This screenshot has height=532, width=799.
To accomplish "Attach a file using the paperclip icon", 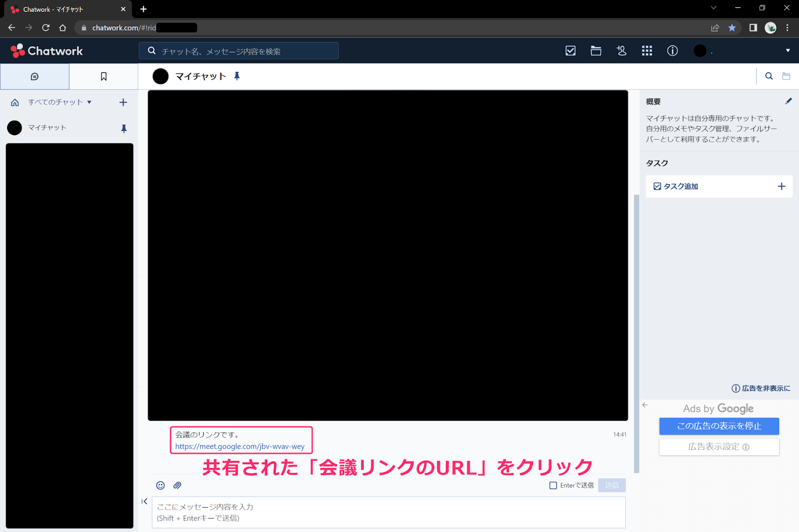I will (x=177, y=485).
